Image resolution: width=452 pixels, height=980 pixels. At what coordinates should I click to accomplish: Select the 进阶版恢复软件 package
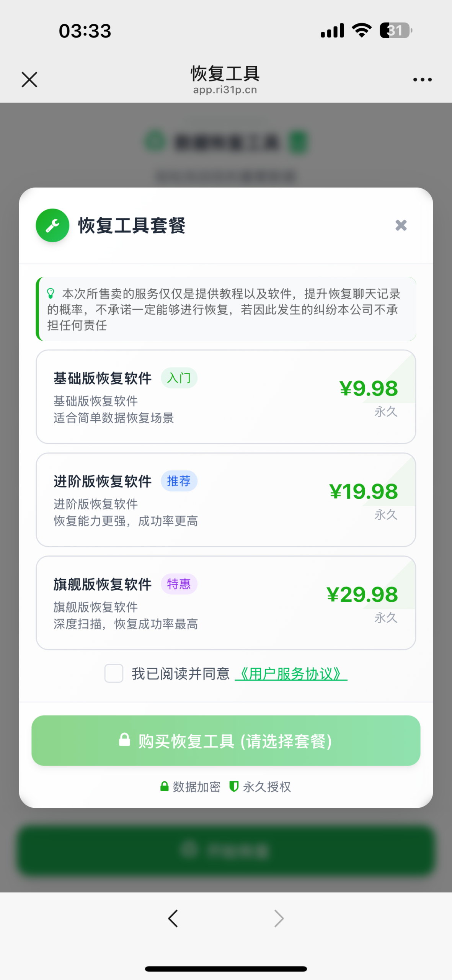[x=226, y=500]
